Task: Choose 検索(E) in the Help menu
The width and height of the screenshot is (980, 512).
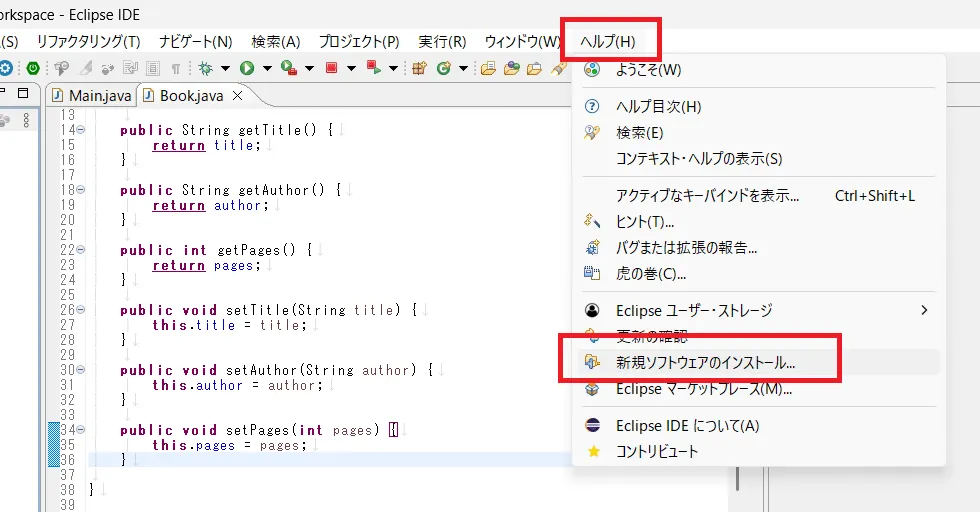Action: (759, 133)
